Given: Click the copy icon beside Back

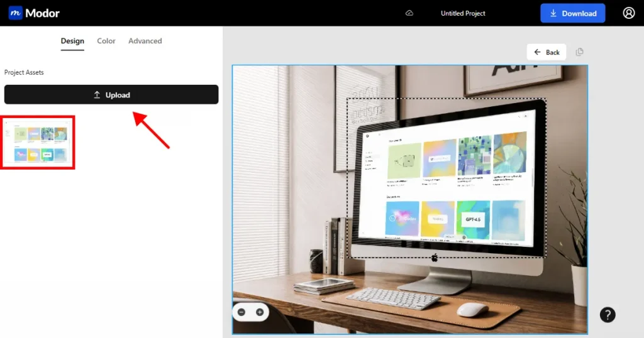Looking at the screenshot, I should click(x=579, y=52).
